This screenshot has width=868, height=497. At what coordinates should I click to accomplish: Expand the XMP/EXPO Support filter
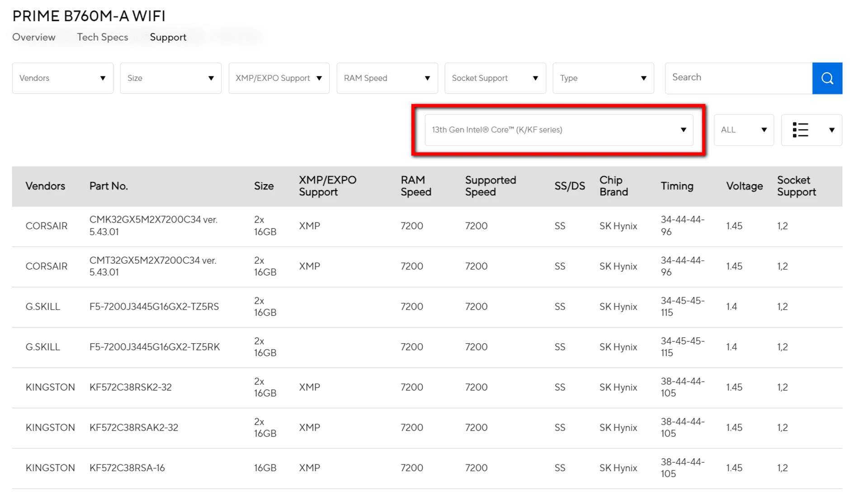click(x=279, y=78)
